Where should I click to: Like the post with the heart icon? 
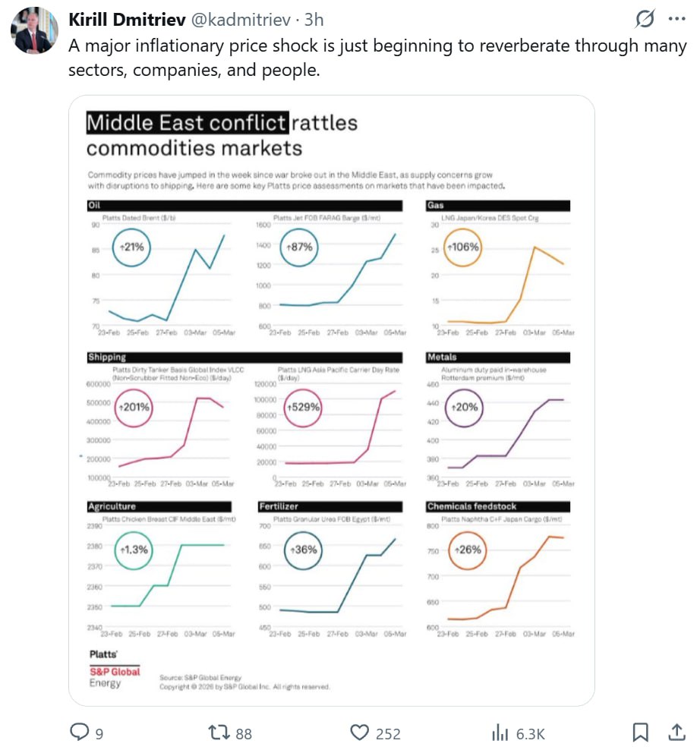click(359, 732)
